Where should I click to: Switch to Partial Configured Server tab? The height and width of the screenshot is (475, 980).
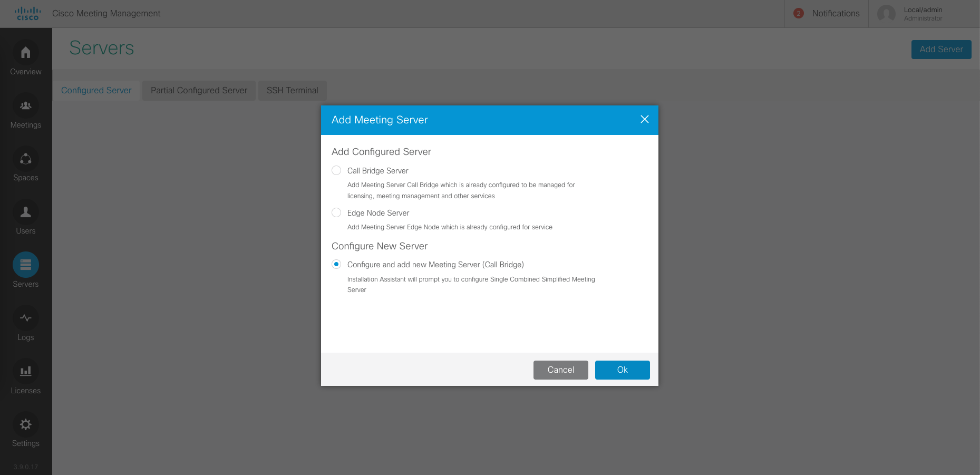point(199,91)
